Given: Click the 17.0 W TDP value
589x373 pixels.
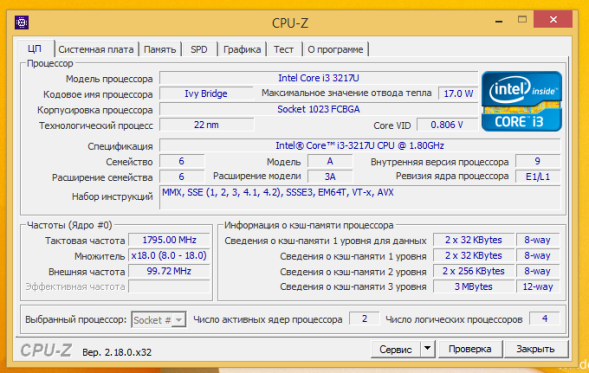Looking at the screenshot, I should (x=458, y=94).
